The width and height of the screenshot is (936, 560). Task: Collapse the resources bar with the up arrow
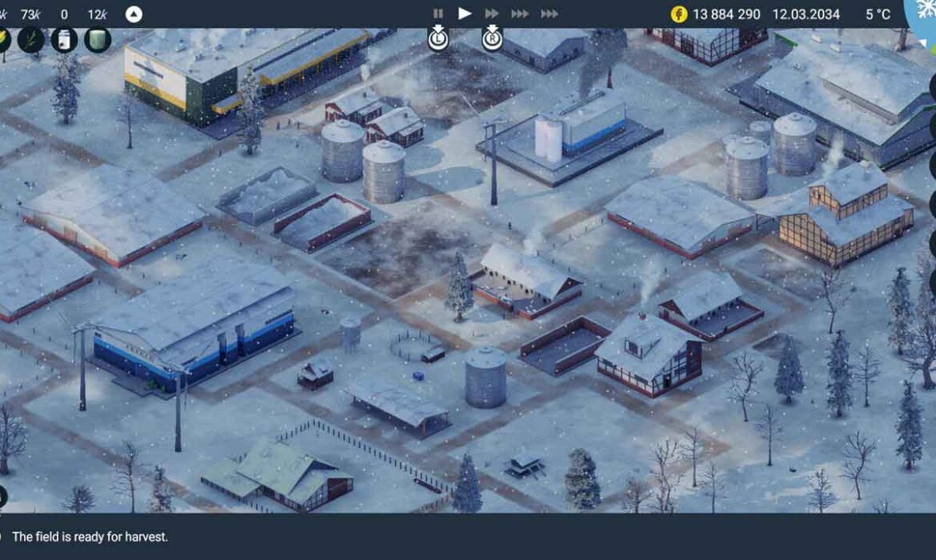pyautogui.click(x=134, y=14)
